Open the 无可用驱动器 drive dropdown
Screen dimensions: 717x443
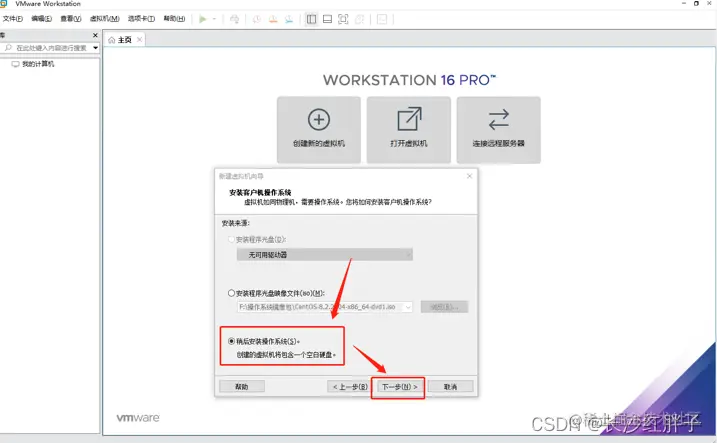(x=325, y=255)
